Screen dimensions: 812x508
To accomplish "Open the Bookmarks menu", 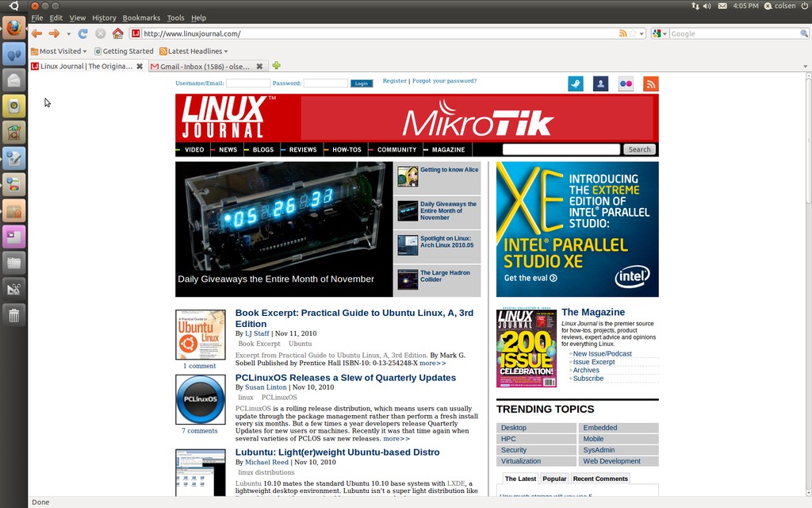I will point(141,17).
